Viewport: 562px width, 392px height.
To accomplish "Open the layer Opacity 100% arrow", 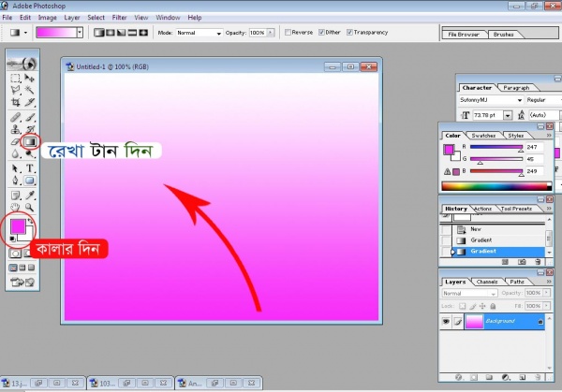I will (547, 293).
